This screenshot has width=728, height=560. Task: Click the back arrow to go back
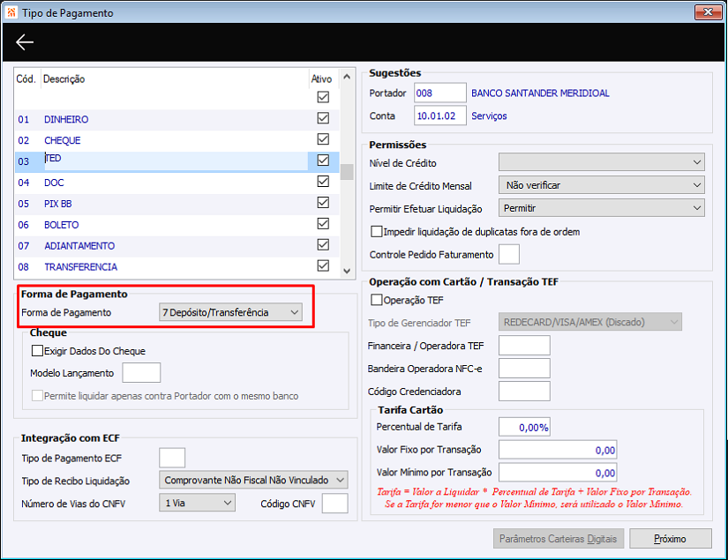(24, 41)
